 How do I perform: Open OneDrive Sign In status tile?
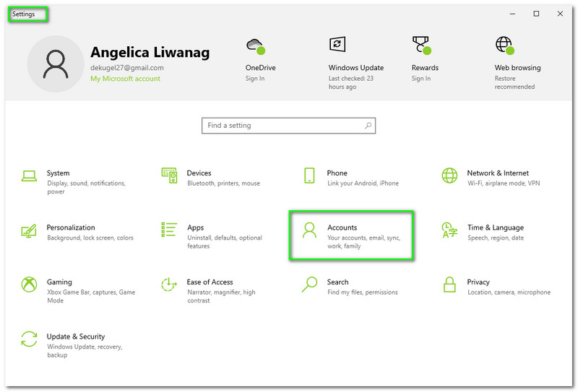click(x=260, y=68)
